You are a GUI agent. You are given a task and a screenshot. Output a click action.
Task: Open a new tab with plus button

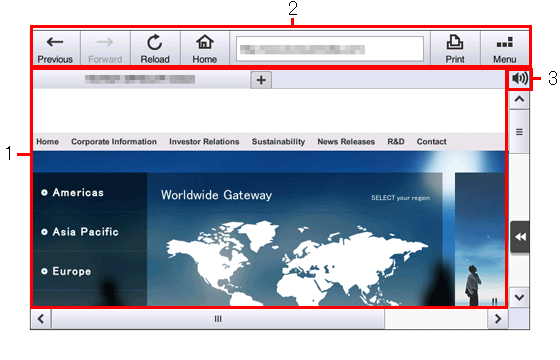(261, 80)
